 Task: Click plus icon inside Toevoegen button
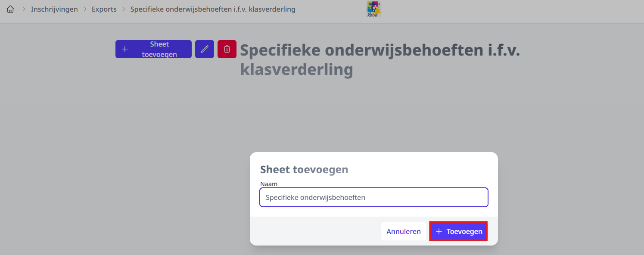click(x=439, y=231)
